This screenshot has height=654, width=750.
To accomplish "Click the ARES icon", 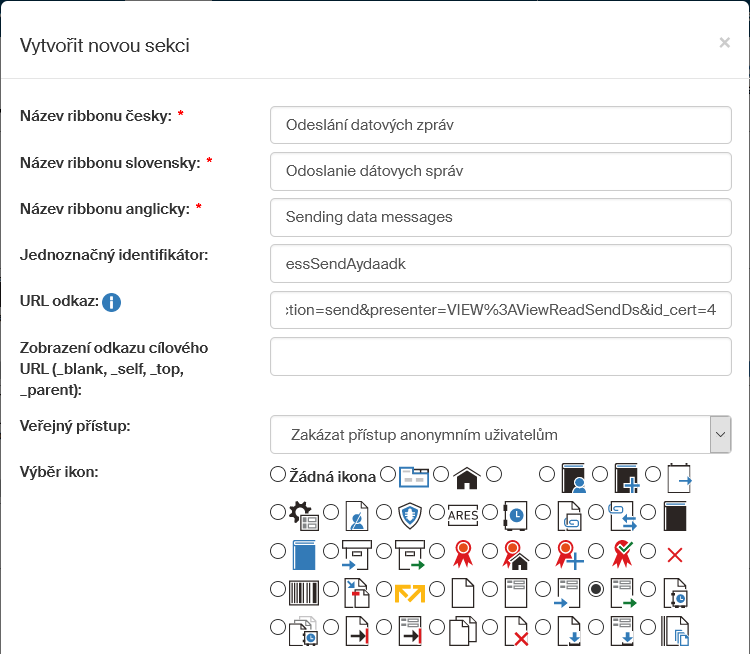I will tap(462, 515).
